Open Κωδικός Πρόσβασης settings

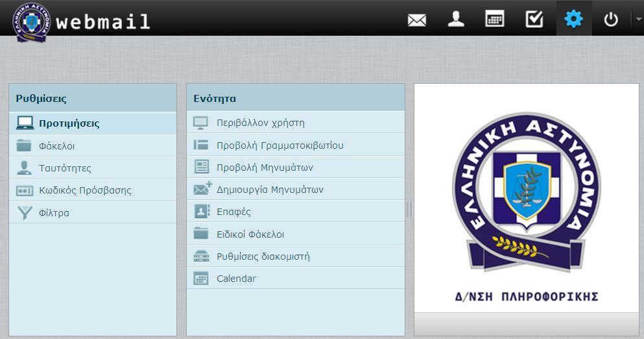[x=93, y=190]
